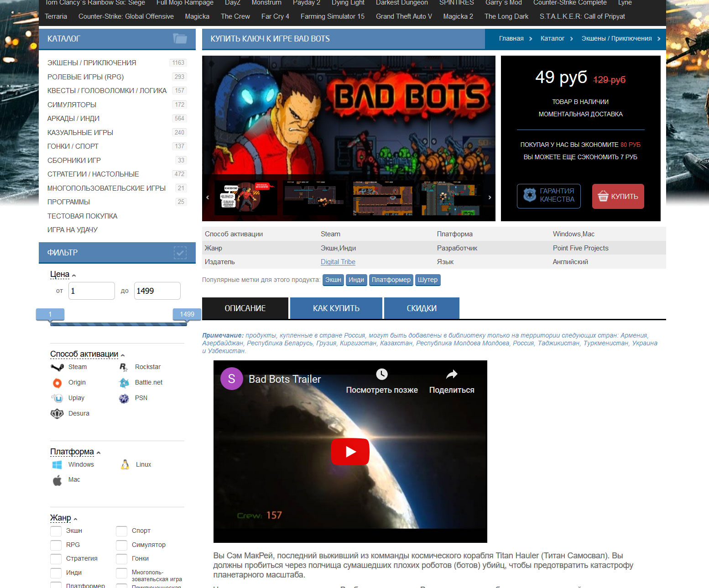
Task: Select the Desura activation icon
Action: coord(57,414)
